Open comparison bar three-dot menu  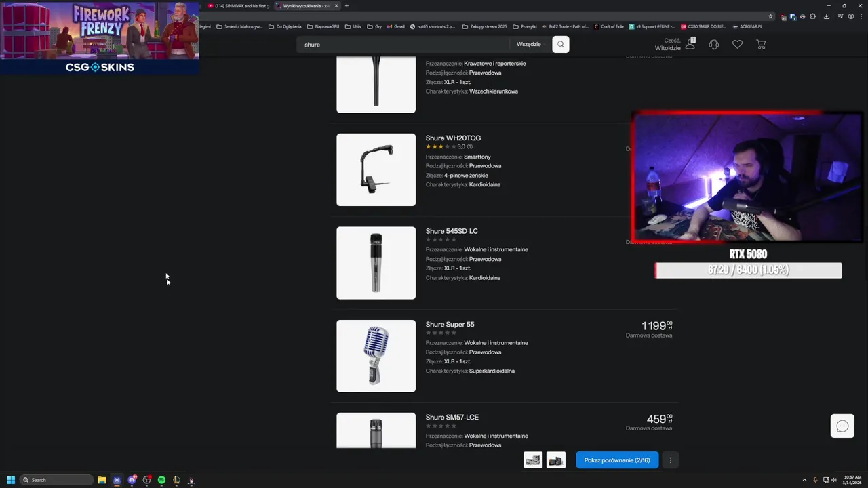670,460
